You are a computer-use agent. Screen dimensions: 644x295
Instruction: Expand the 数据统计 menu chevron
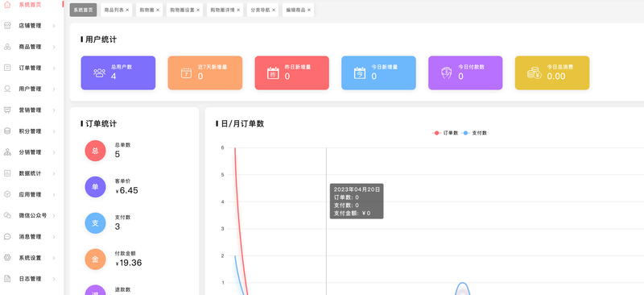click(x=54, y=173)
